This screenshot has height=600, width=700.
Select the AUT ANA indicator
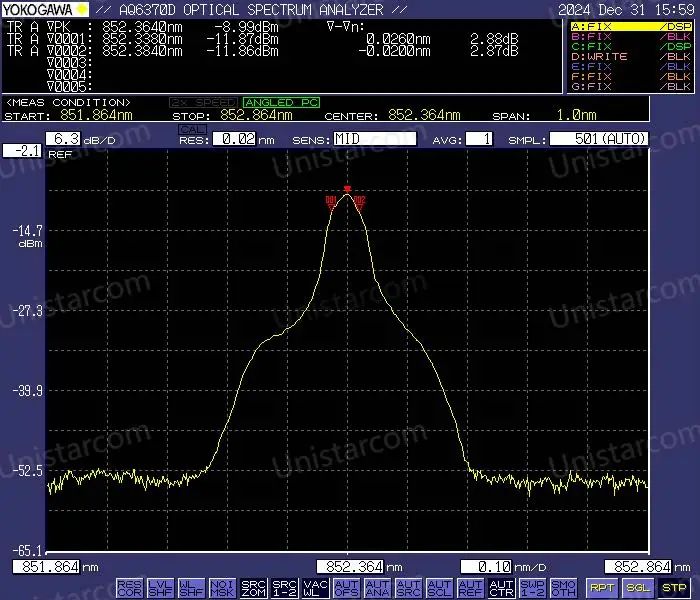pyautogui.click(x=378, y=588)
